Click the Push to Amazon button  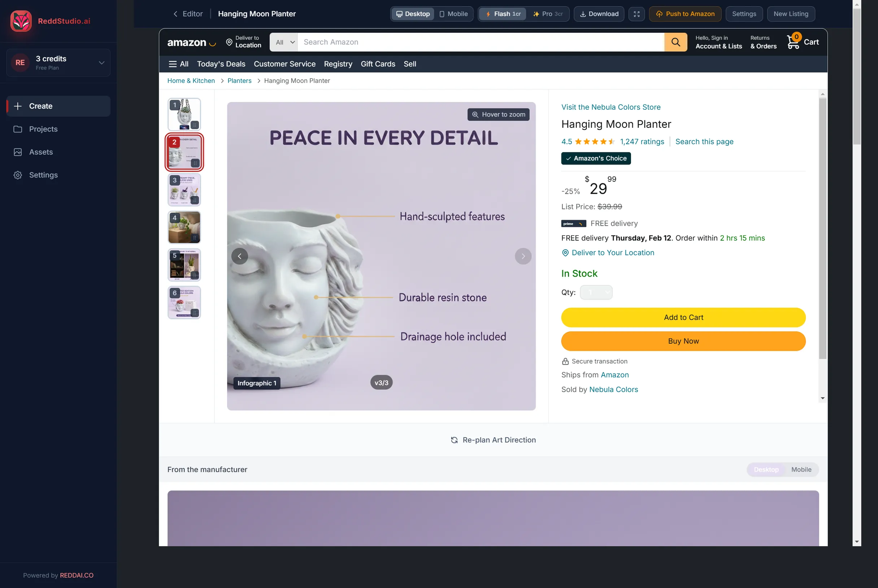(x=685, y=14)
